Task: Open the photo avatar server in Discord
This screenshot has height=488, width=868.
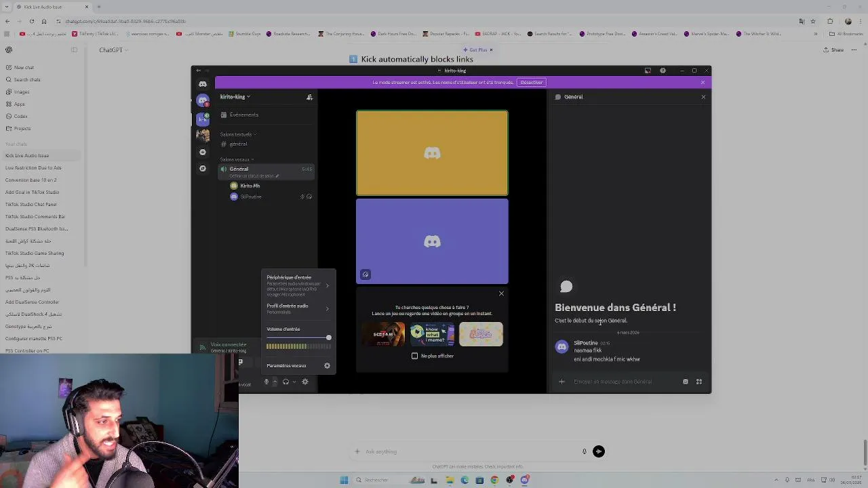Action: tap(202, 136)
